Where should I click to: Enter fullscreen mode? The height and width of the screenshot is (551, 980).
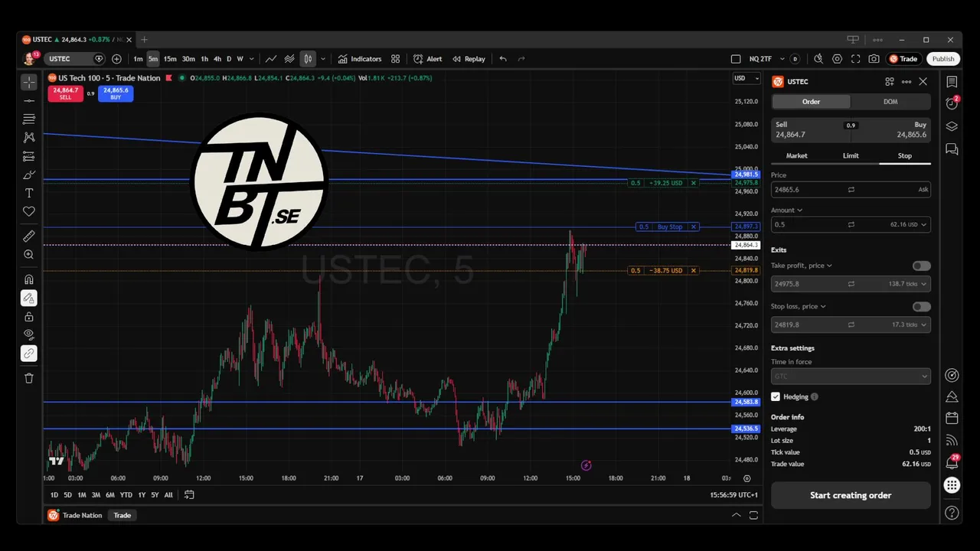tap(855, 59)
